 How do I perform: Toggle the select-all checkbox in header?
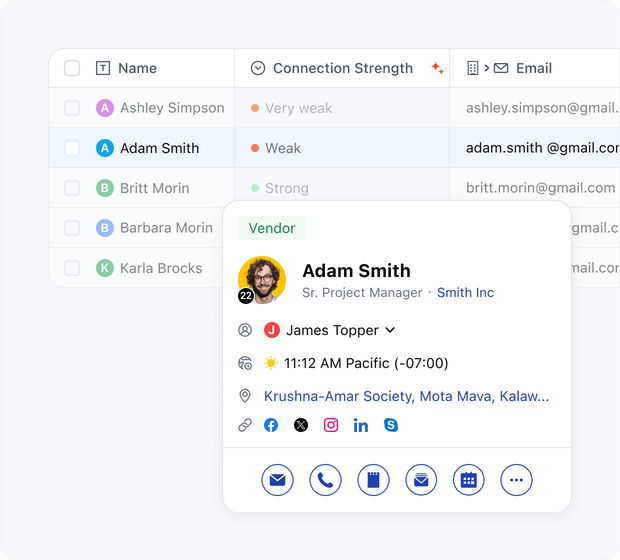[72, 68]
